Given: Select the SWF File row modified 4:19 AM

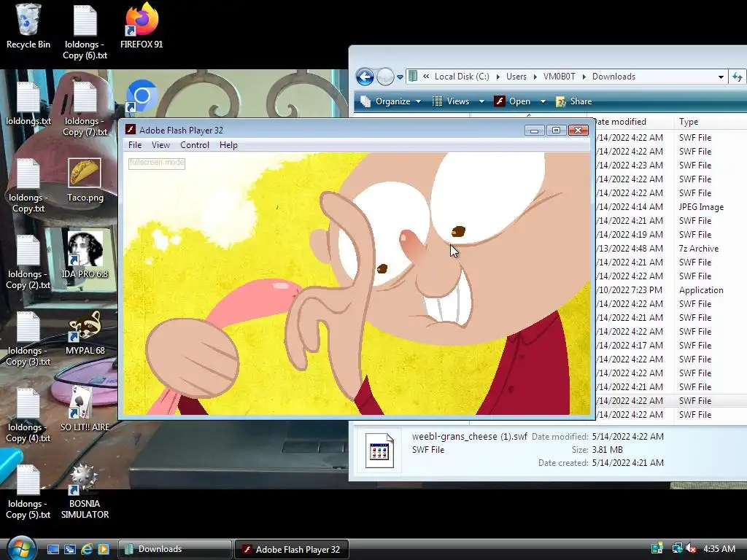Looking at the screenshot, I should [671, 235].
